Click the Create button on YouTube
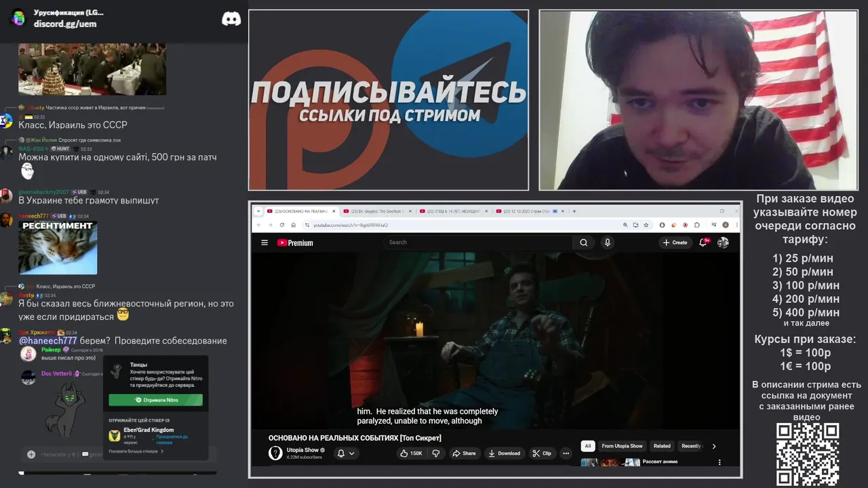 click(675, 243)
